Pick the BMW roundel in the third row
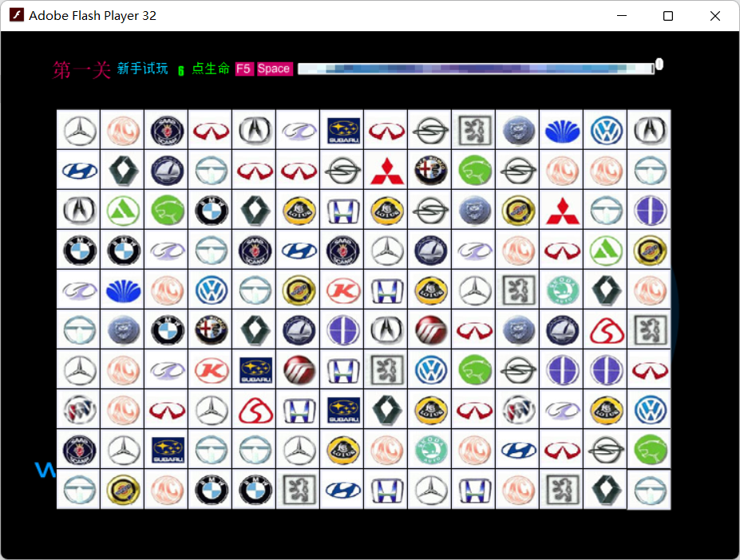Viewport: 740px width, 560px height. tap(211, 211)
